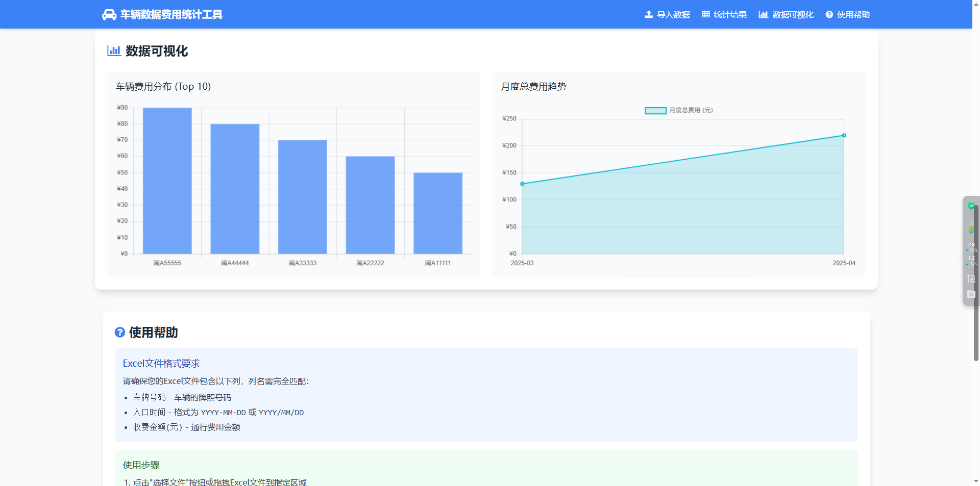Open the 导入数据 navigation link
This screenshot has width=980, height=486.
pos(667,15)
